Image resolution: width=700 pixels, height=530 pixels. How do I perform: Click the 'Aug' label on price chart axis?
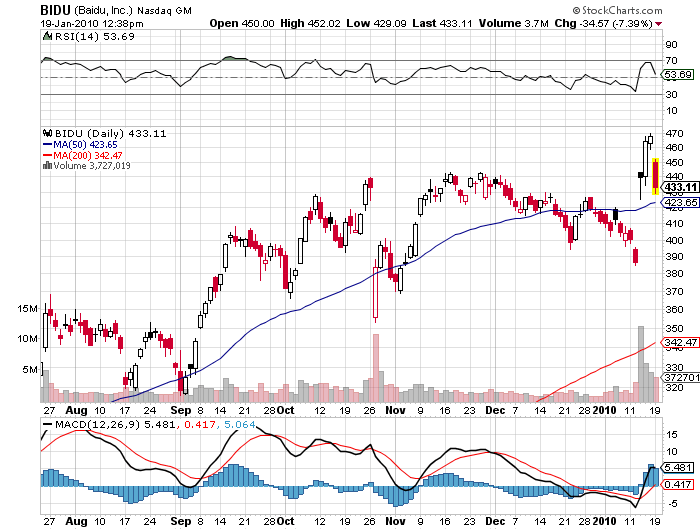(x=76, y=410)
